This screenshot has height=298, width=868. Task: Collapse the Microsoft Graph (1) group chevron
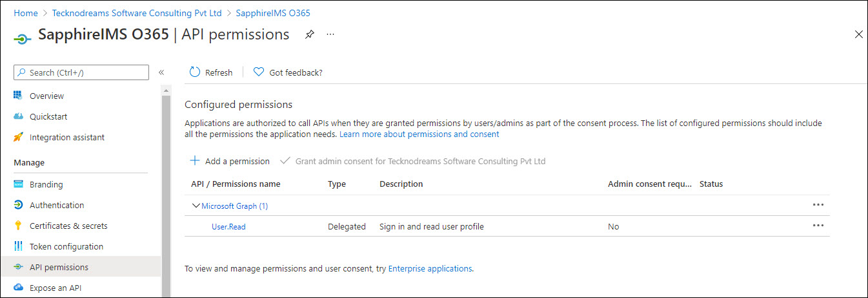196,206
